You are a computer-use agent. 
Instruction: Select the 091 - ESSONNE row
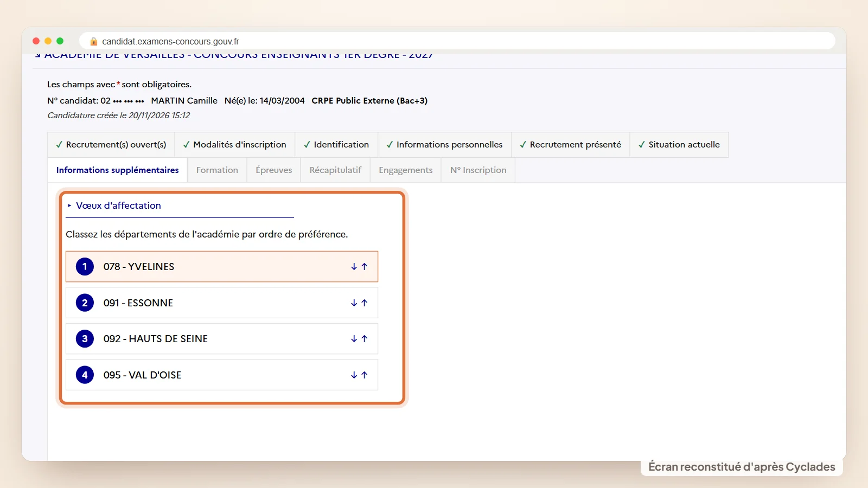pyautogui.click(x=222, y=303)
